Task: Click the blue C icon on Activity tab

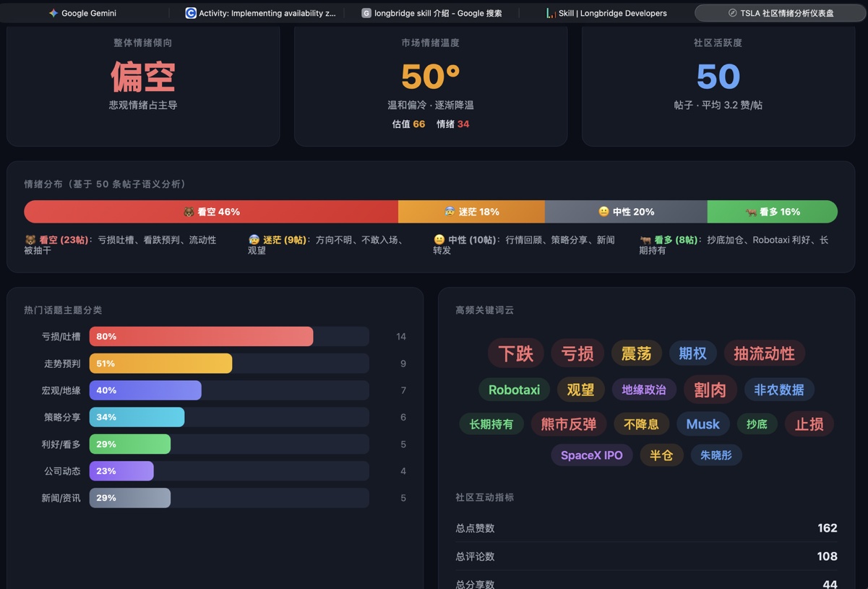Action: pyautogui.click(x=191, y=13)
